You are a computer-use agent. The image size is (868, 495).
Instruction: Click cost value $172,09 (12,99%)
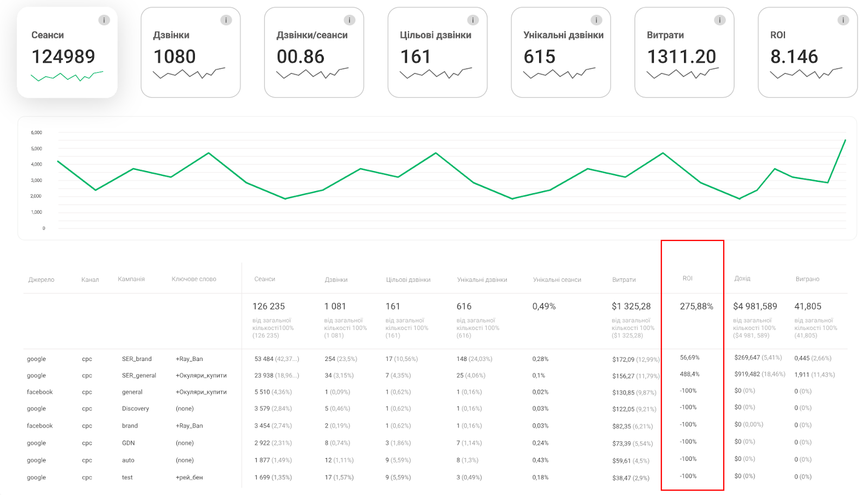pyautogui.click(x=636, y=359)
